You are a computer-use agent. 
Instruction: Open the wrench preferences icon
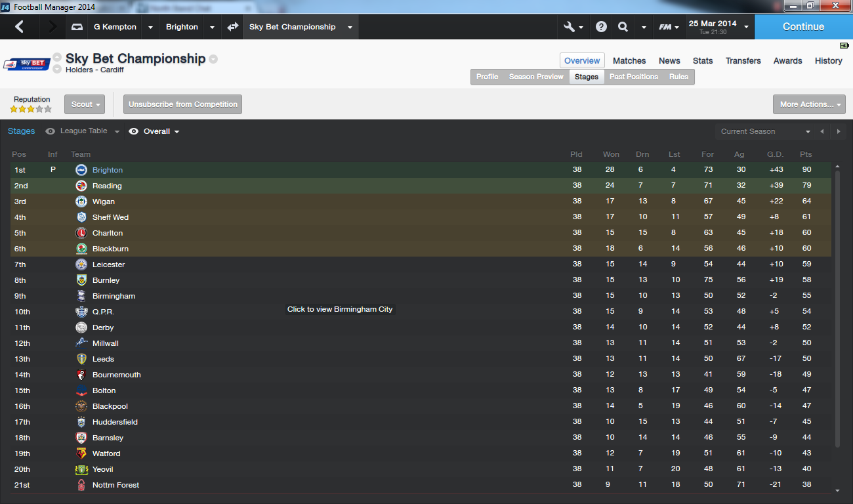(x=570, y=27)
